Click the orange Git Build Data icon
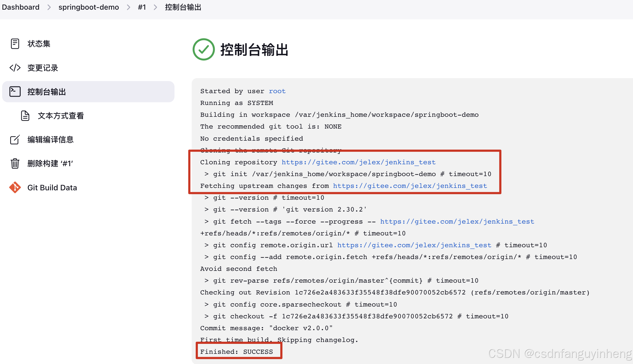Viewport: 633px width, 364px height. click(15, 187)
